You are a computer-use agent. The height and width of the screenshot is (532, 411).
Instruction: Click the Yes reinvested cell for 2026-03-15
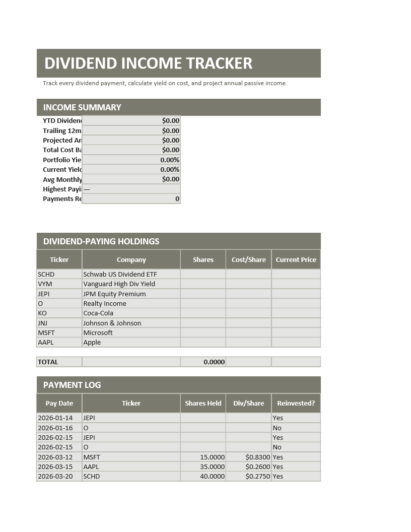tap(296, 467)
